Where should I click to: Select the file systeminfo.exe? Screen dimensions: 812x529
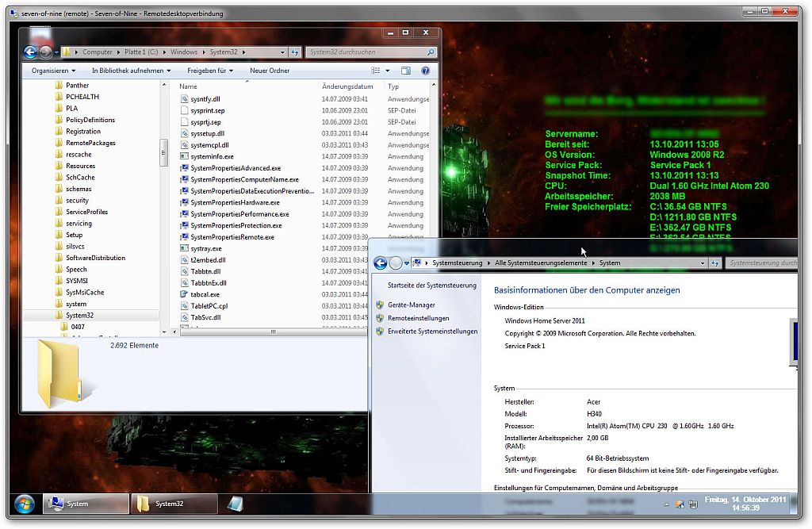(212, 156)
